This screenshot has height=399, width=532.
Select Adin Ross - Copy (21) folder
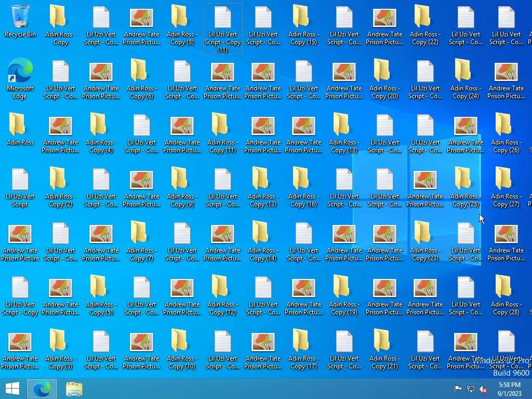(x=384, y=350)
